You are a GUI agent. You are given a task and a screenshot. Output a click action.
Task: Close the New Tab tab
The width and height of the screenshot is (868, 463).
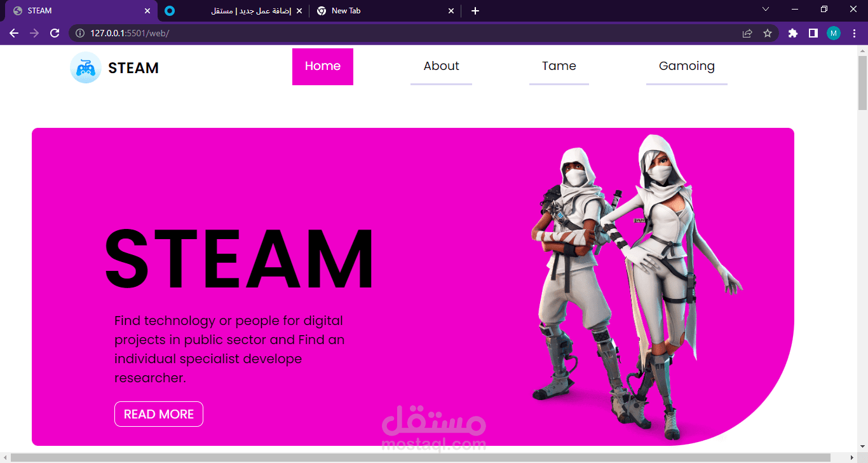click(451, 11)
